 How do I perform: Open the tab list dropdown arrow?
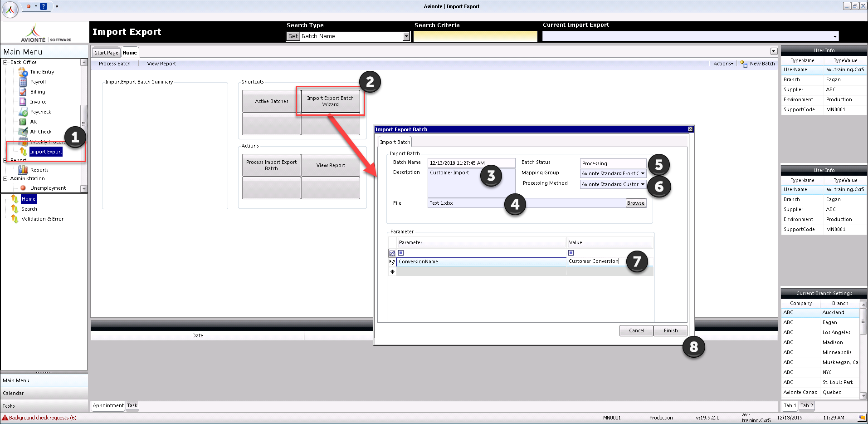774,51
